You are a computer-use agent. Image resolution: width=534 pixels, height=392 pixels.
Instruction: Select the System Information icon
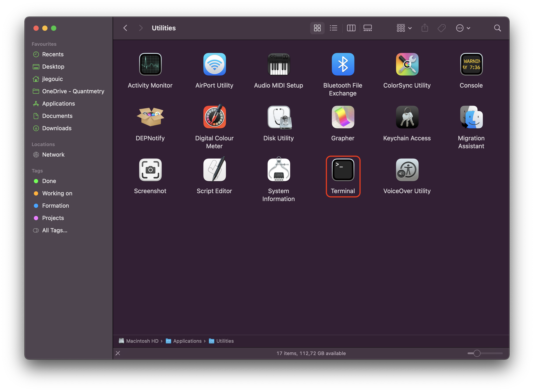(279, 169)
